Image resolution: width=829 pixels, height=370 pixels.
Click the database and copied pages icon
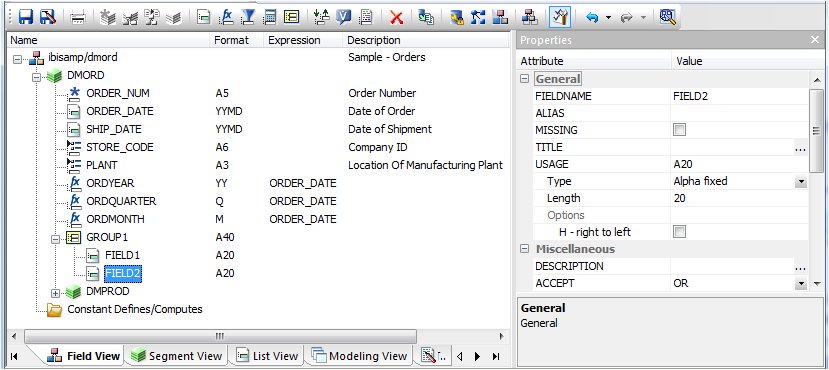click(426, 17)
